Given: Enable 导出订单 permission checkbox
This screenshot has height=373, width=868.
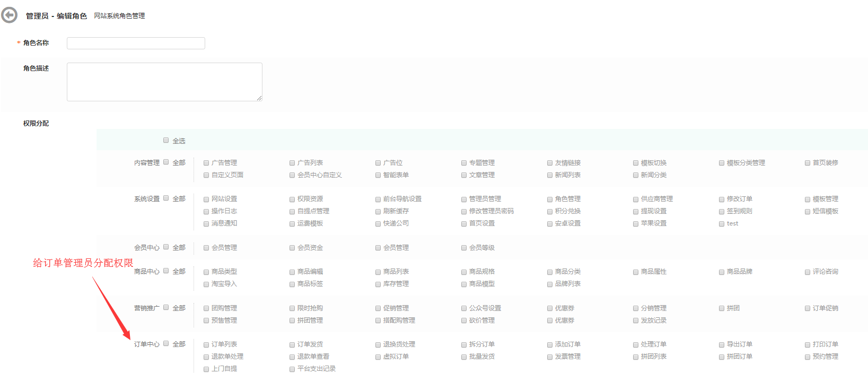Looking at the screenshot, I should 722,345.
